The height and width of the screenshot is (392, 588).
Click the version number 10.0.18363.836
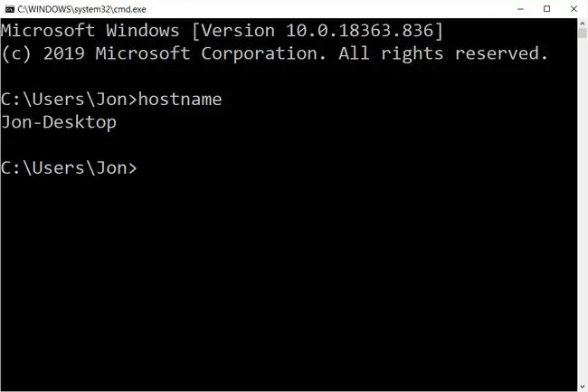[x=359, y=31]
